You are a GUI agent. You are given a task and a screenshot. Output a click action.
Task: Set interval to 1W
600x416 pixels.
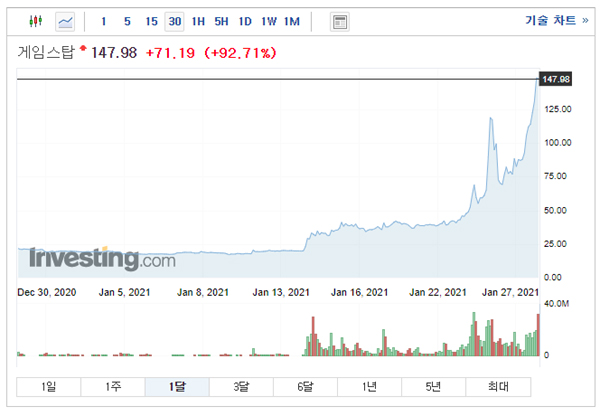[x=269, y=21]
